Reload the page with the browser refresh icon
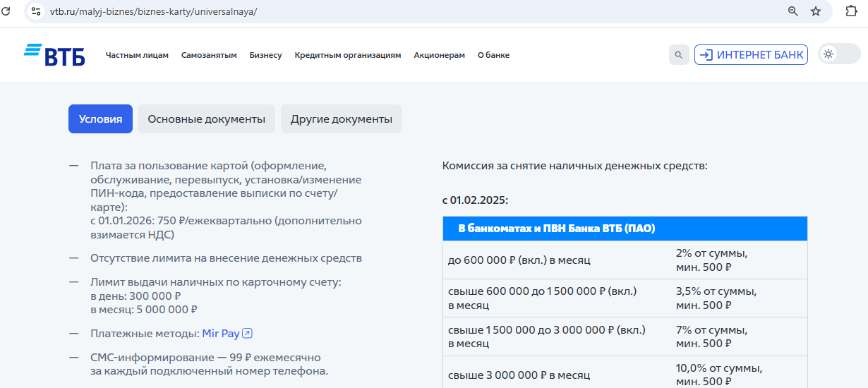The image size is (868, 388). (6, 11)
